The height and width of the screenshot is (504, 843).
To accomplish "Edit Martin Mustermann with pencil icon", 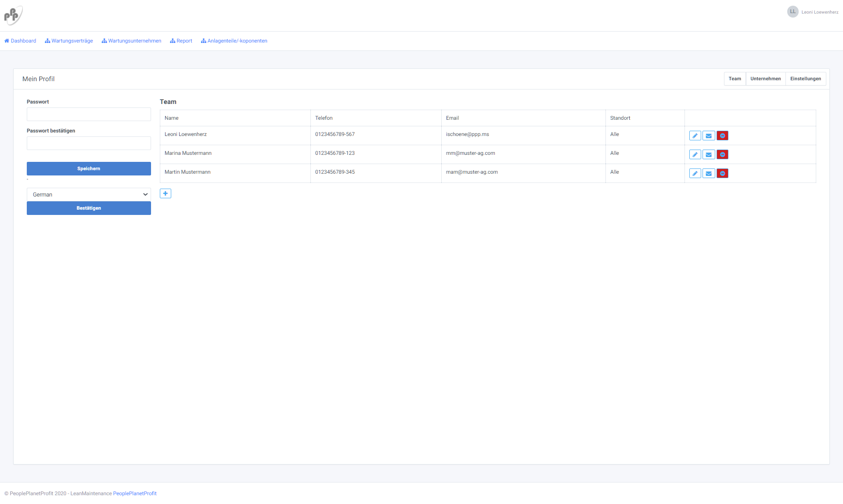I will (x=695, y=174).
